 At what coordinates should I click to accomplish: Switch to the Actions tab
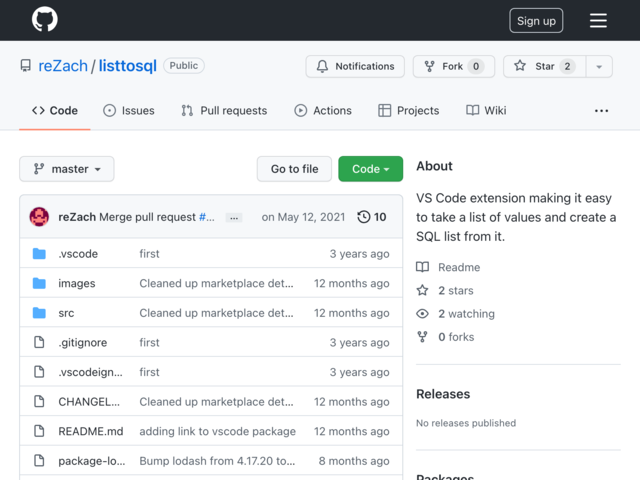click(323, 111)
